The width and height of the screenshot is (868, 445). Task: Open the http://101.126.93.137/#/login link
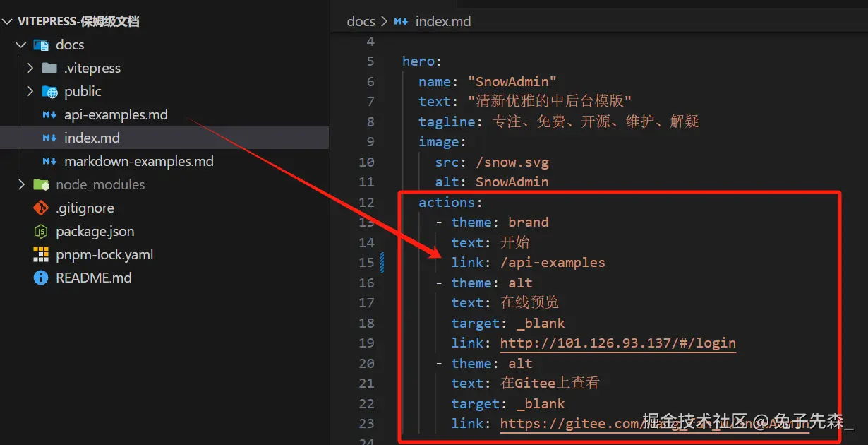pos(618,343)
